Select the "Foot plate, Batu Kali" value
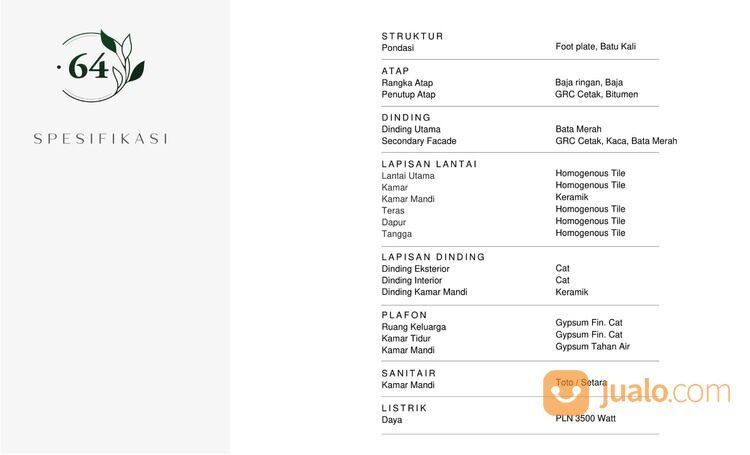Viewport: 750px width, 455px height. (595, 47)
